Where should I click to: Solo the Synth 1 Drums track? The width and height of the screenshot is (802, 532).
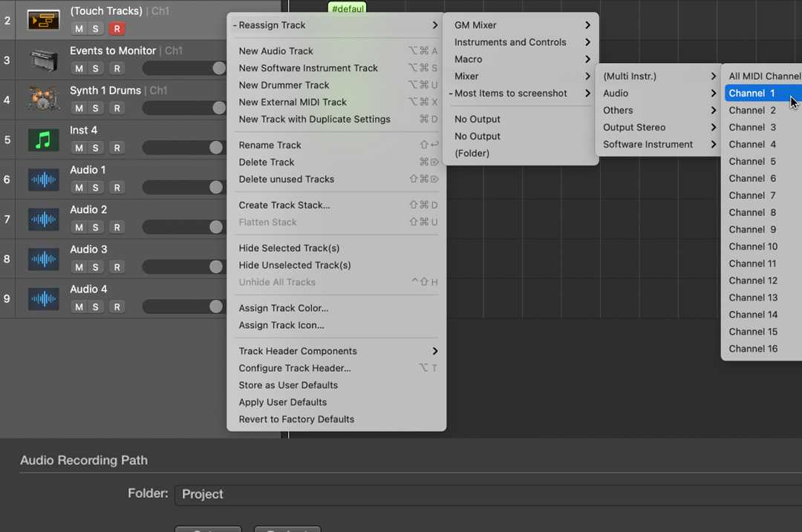click(96, 108)
